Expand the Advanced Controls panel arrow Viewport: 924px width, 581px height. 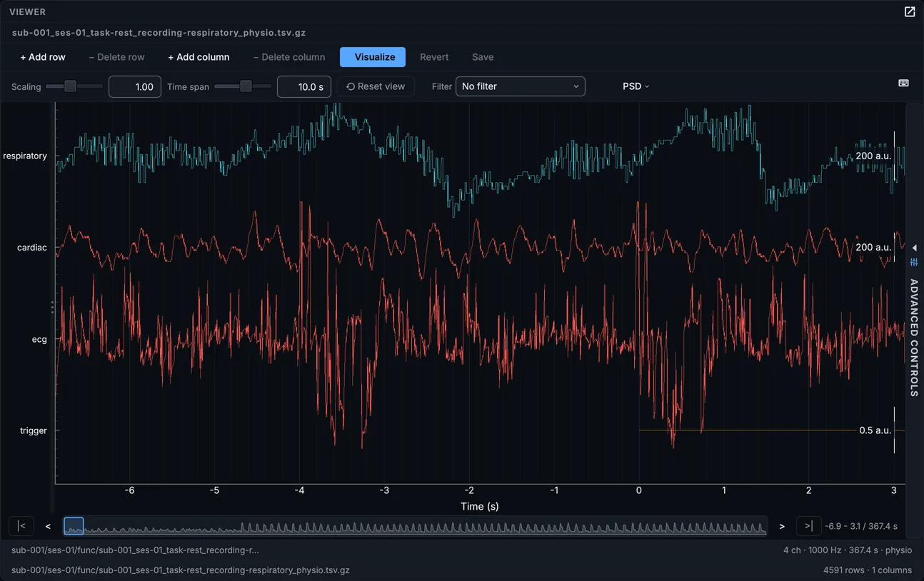914,248
